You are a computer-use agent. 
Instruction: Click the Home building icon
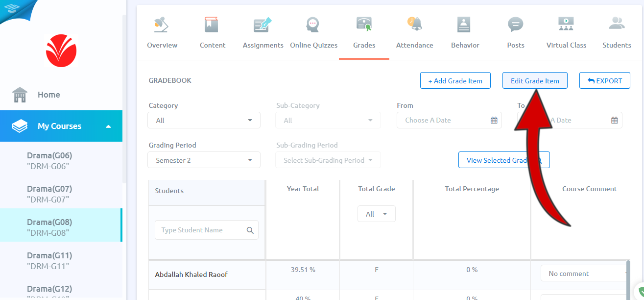[x=20, y=95]
